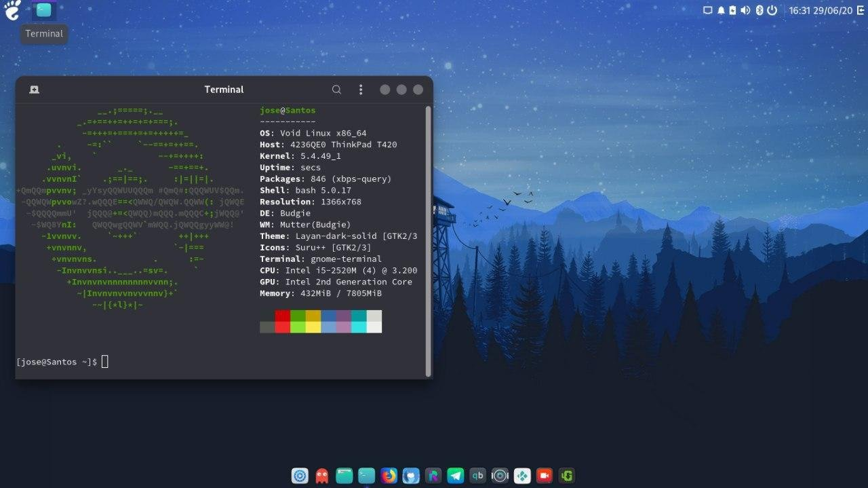Image resolution: width=868 pixels, height=488 pixels.
Task: Launch Settings gear from the dock
Action: tap(300, 476)
